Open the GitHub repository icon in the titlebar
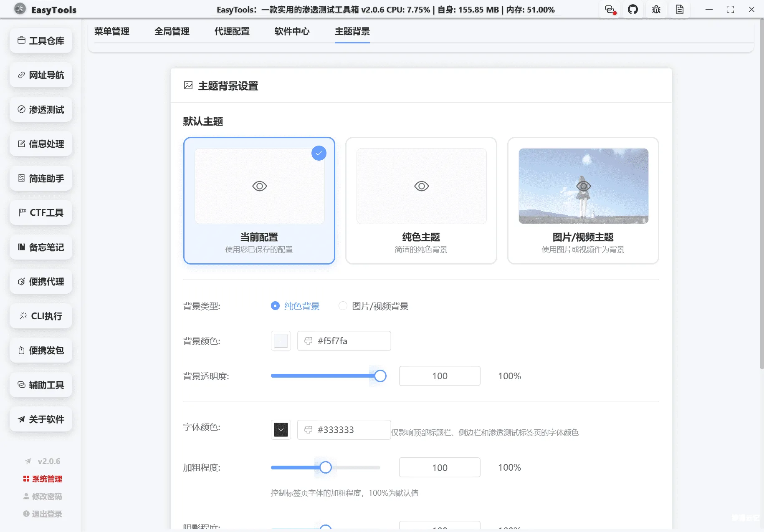This screenshot has height=532, width=764. tap(633, 9)
